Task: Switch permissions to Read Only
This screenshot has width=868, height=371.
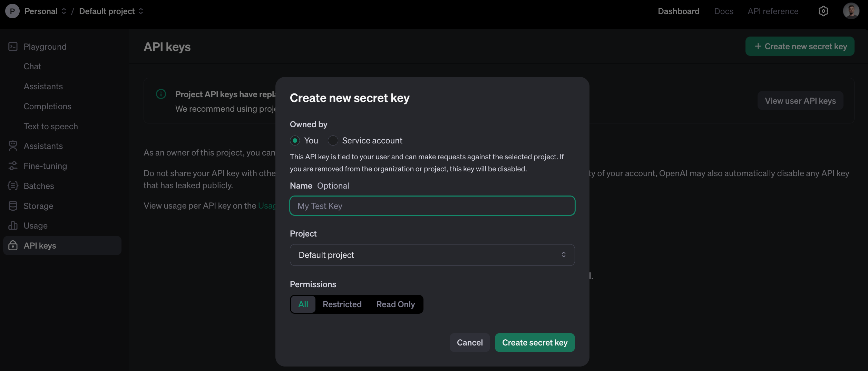Action: (395, 304)
